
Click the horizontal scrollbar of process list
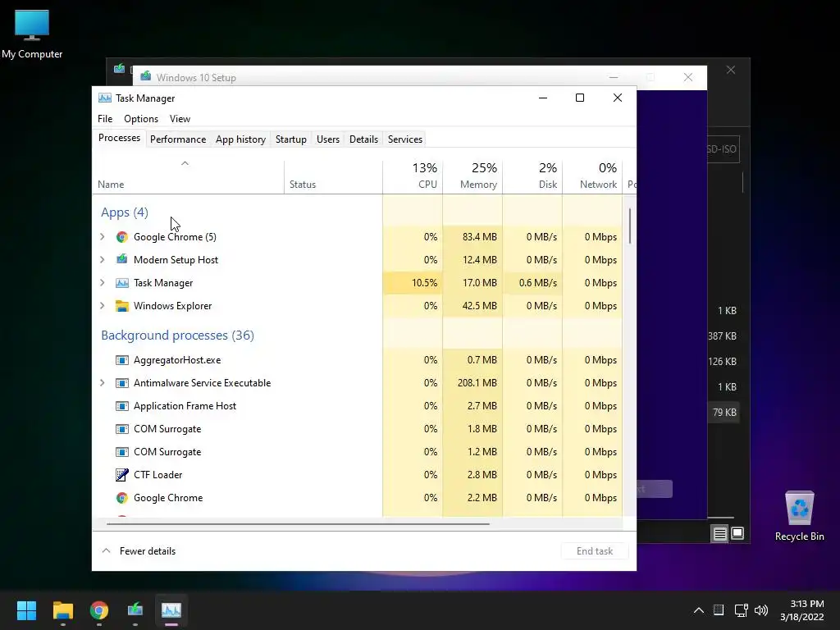[298, 523]
